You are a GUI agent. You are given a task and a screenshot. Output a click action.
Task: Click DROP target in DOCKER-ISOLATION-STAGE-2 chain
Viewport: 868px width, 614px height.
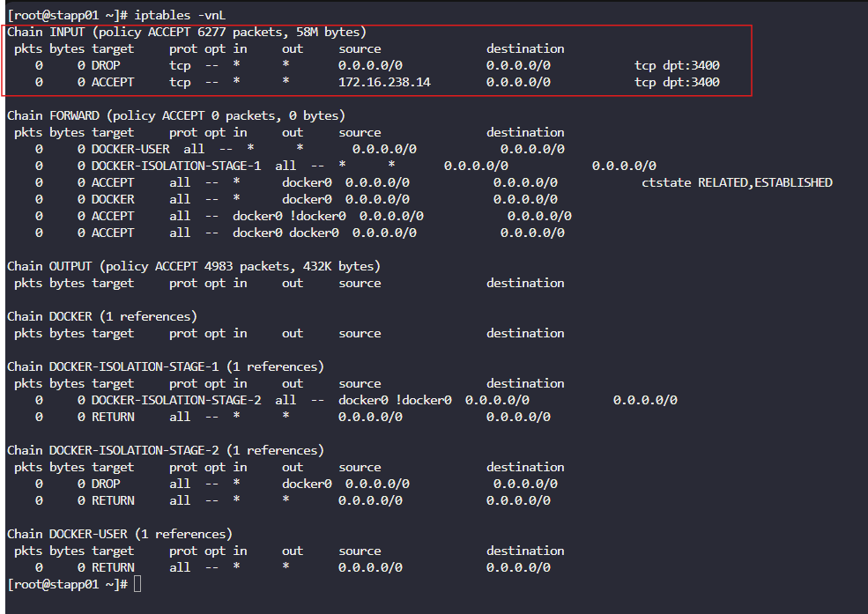tap(106, 484)
